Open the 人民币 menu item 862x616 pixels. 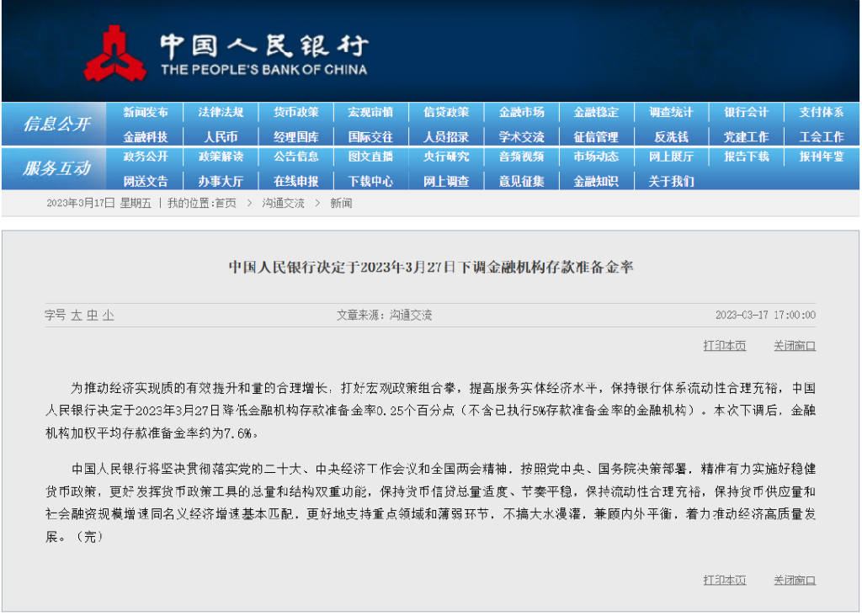pos(221,137)
